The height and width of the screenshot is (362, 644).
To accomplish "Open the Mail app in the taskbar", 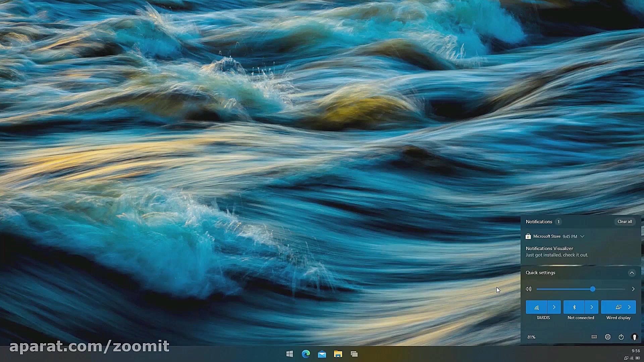I will [322, 354].
